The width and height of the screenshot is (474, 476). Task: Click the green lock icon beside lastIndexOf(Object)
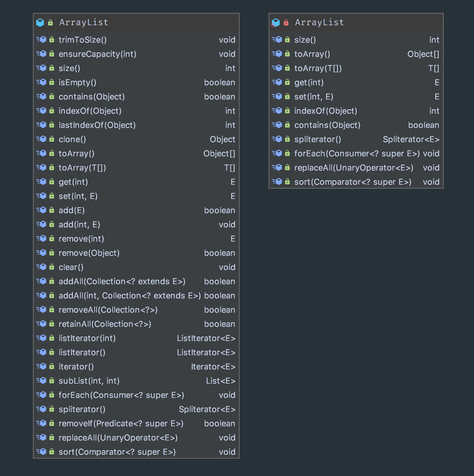(x=52, y=125)
